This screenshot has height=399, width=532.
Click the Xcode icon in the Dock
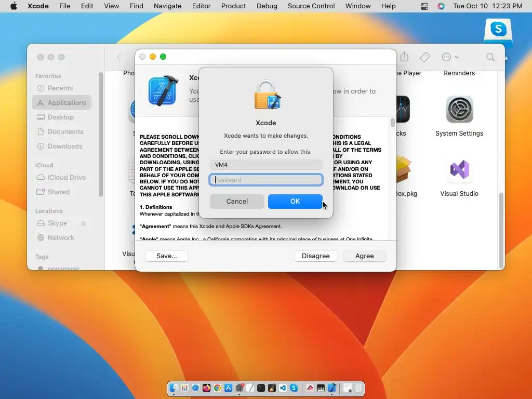[332, 388]
